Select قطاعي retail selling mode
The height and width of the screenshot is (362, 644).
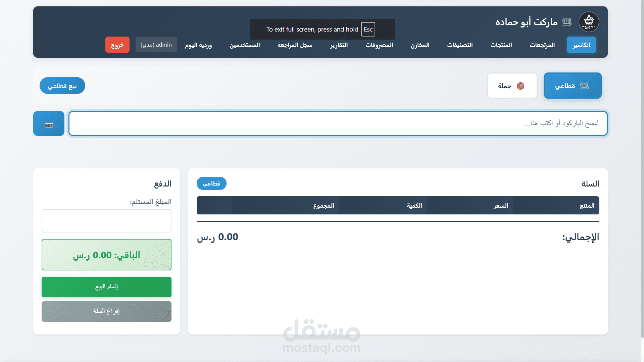573,86
